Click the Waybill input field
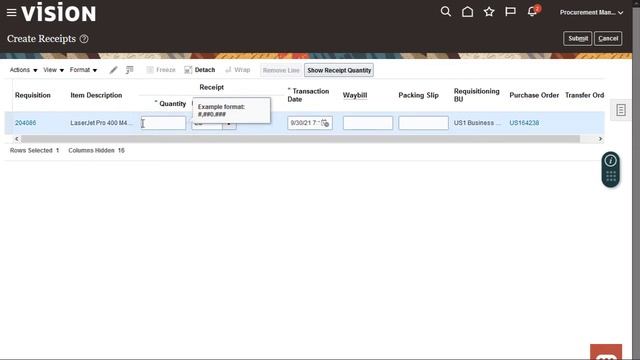 368,123
